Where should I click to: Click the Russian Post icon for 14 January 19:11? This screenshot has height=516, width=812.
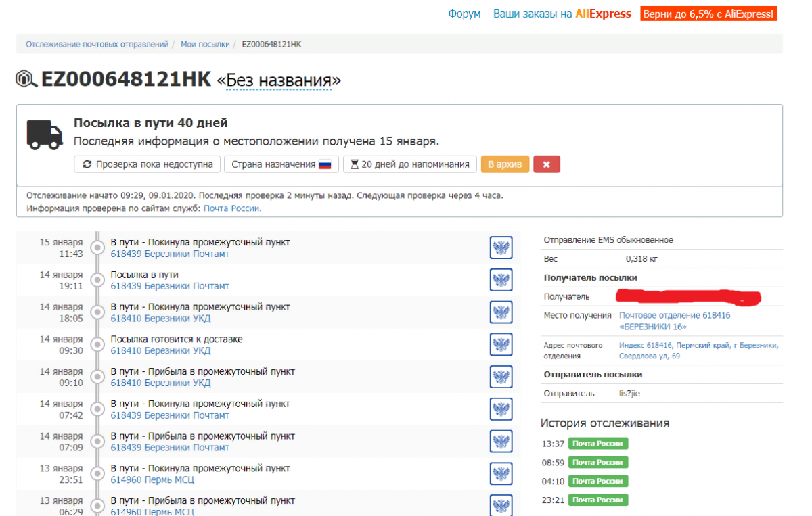point(501,280)
